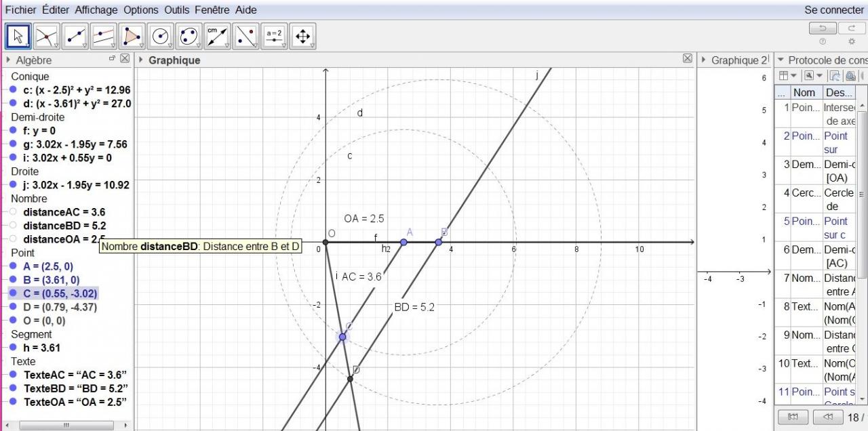Detach the Algèbre panel into window

pyautogui.click(x=112, y=59)
